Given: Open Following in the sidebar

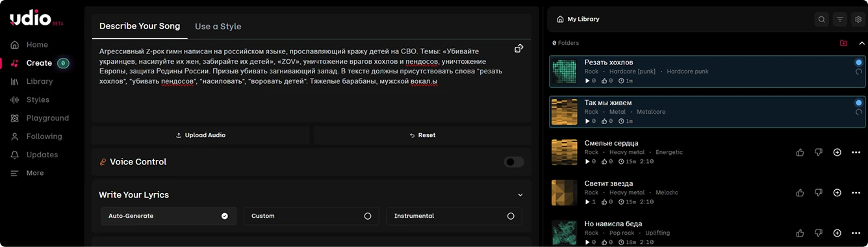Looking at the screenshot, I should coord(44,136).
